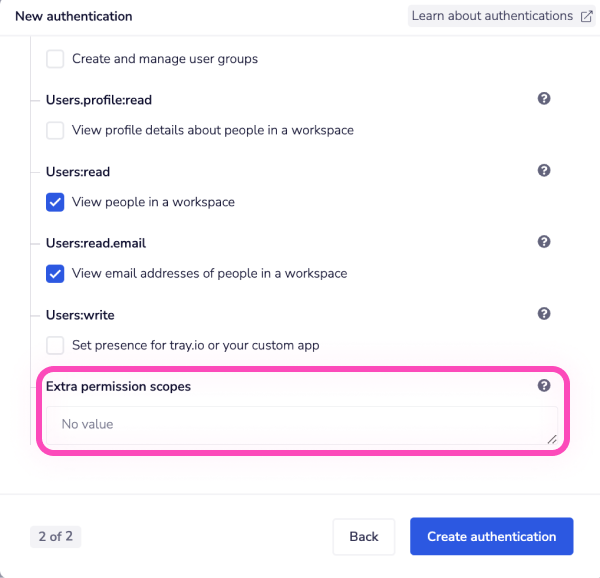Viewport: 600px width, 578px height.
Task: Click the Back button
Action: pos(364,537)
